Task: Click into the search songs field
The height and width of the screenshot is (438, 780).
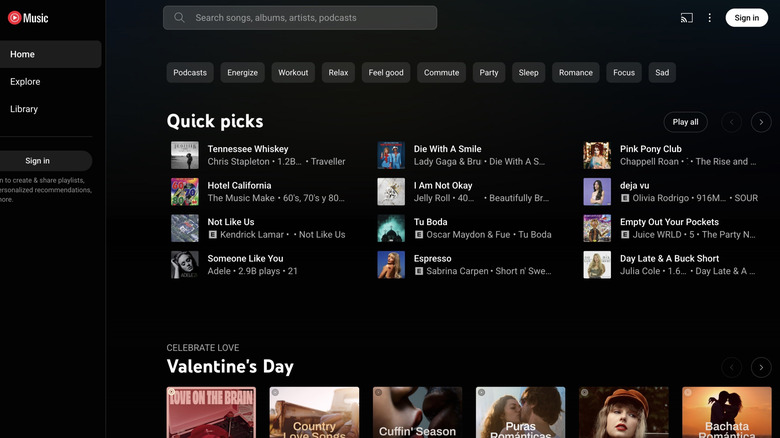Action: pyautogui.click(x=310, y=18)
